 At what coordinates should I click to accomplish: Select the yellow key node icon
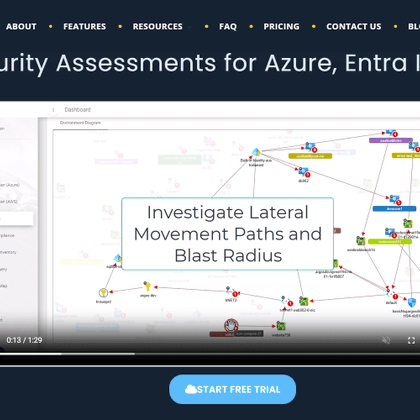point(147,286)
